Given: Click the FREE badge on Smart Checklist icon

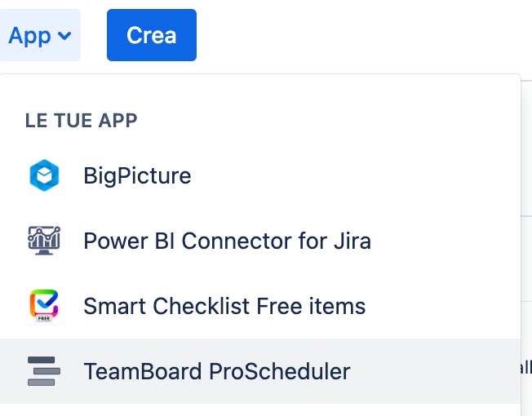Looking at the screenshot, I should point(44,318).
